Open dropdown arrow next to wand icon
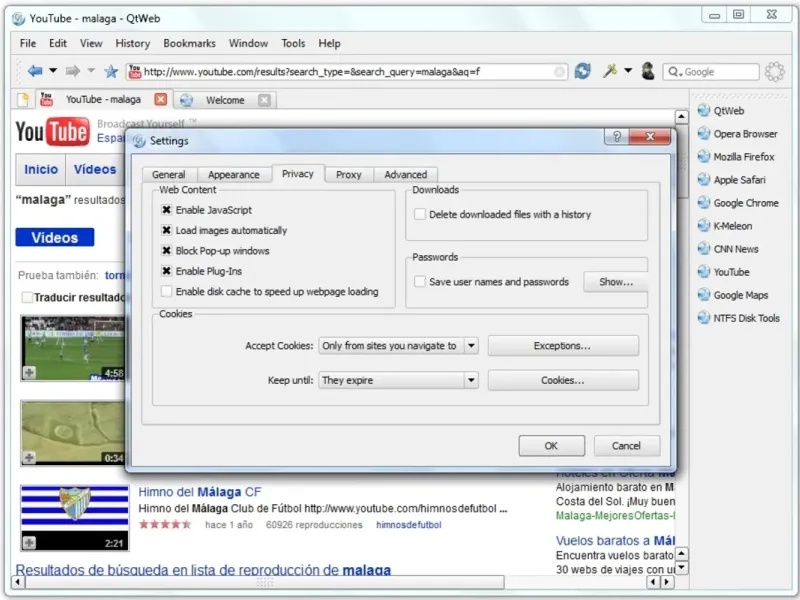Image resolution: width=800 pixels, height=600 pixels. 628,70
